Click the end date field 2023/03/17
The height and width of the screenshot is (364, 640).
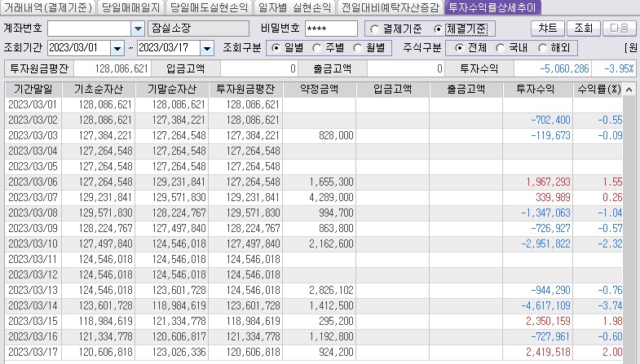(169, 48)
